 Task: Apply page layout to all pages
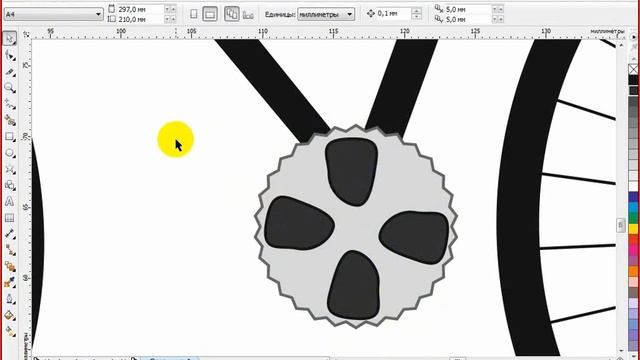232,14
